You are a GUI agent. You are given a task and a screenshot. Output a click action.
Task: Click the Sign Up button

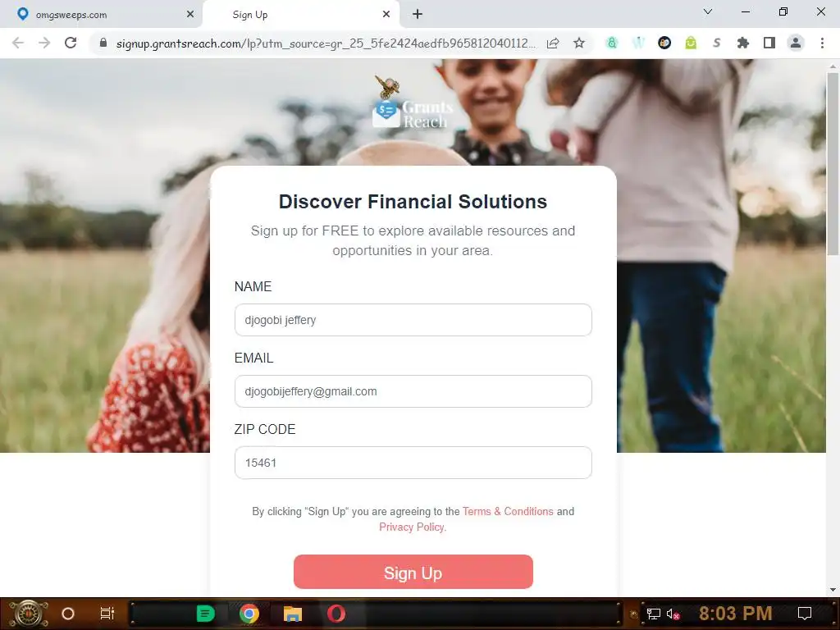(x=413, y=572)
